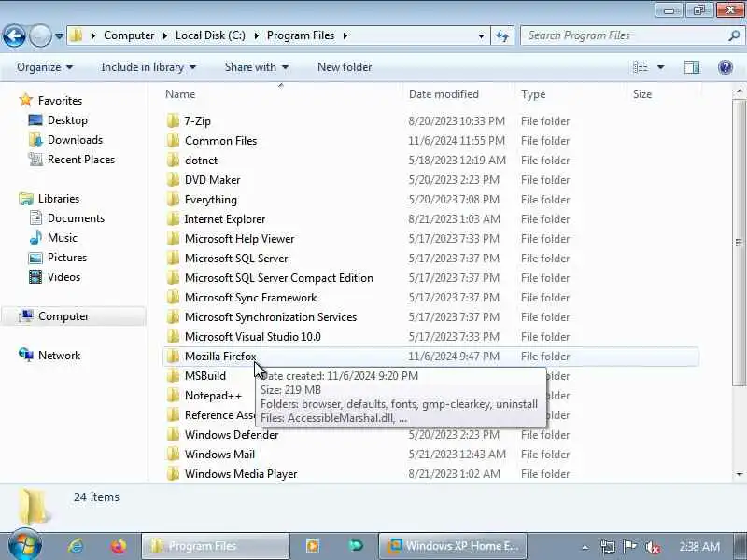
Task: Open the Share with menu
Action: (256, 67)
